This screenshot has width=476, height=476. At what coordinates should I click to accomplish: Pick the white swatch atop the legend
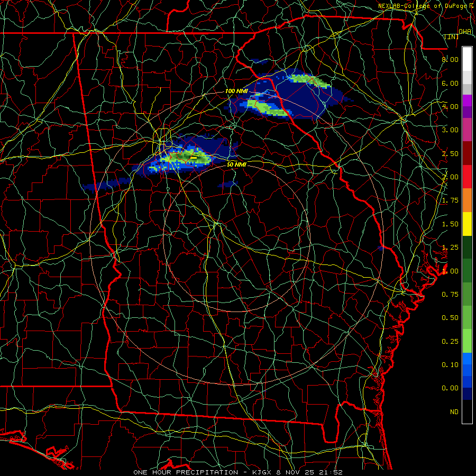[467, 59]
